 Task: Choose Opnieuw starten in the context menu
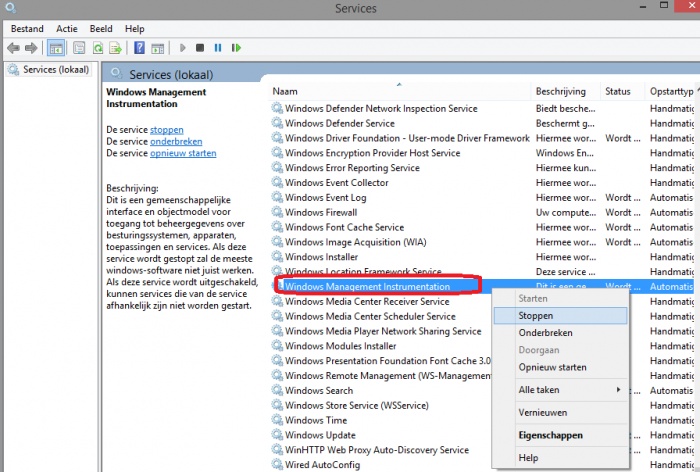tap(560, 368)
